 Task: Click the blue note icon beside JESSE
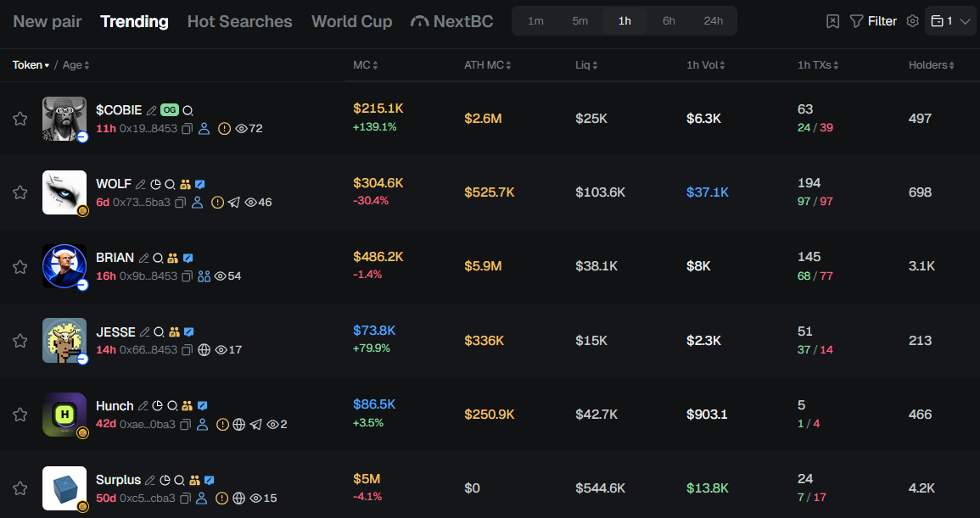(188, 331)
